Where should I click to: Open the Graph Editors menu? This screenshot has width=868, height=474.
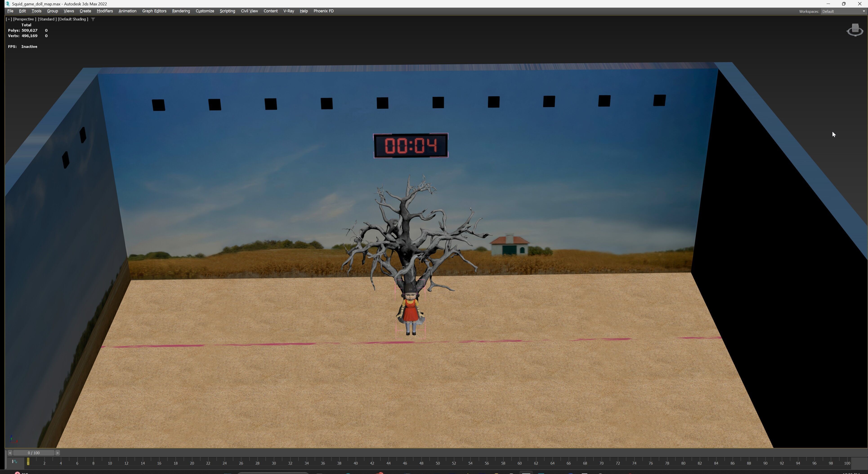154,11
